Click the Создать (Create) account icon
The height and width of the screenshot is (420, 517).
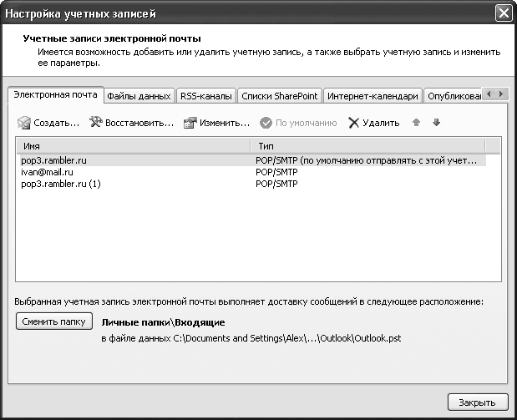coord(23,123)
